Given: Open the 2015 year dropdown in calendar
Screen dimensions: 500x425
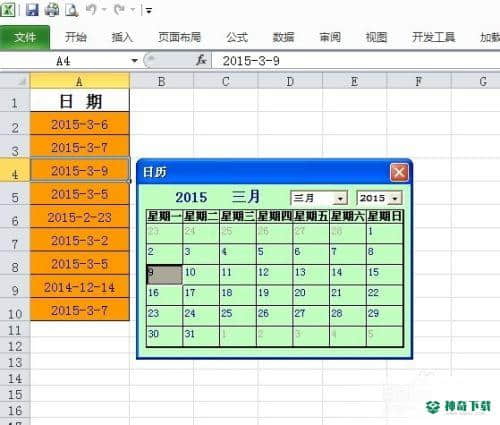Looking at the screenshot, I should [x=395, y=199].
